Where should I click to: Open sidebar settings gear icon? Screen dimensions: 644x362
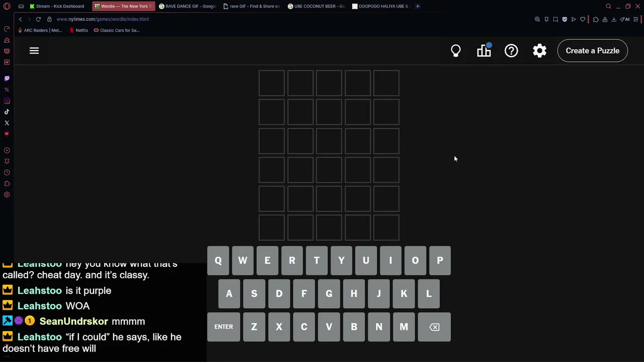[x=7, y=195]
